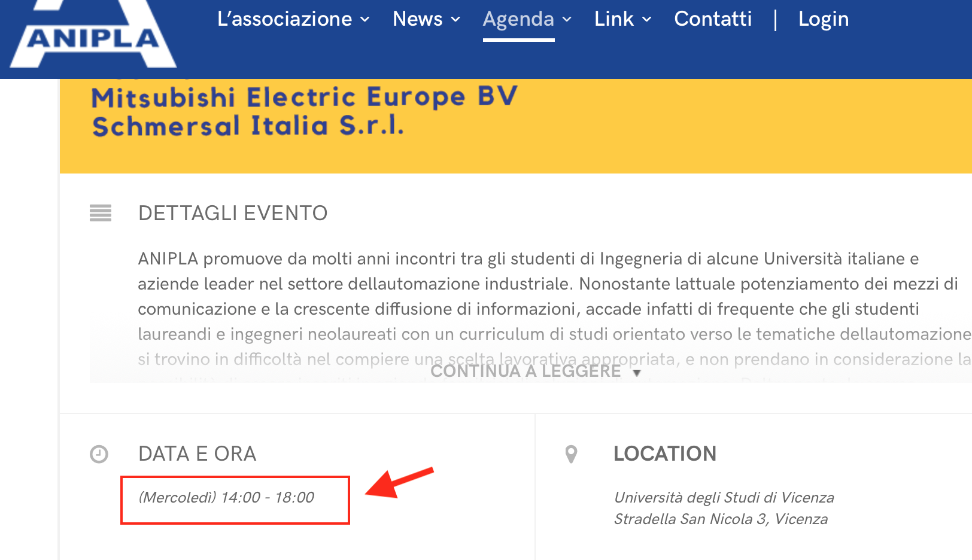Expand the chevron next to L'associazione
Viewport: 972px width, 560px height.
[365, 20]
